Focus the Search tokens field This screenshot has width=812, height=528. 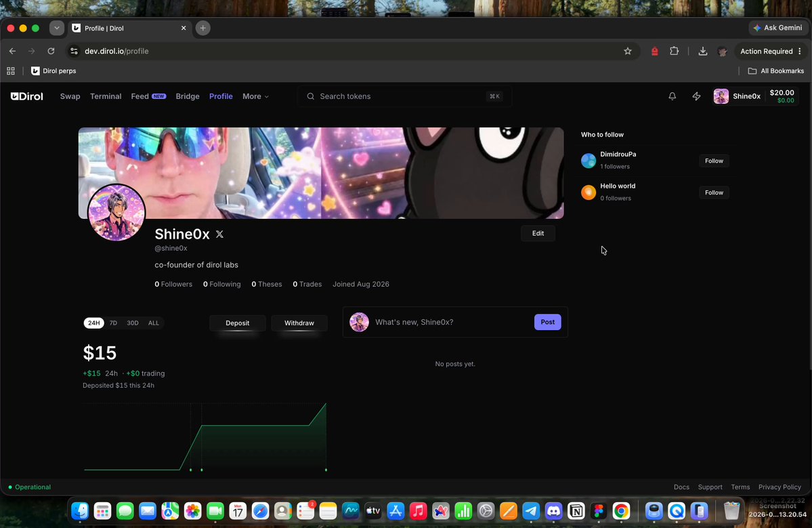(x=404, y=96)
